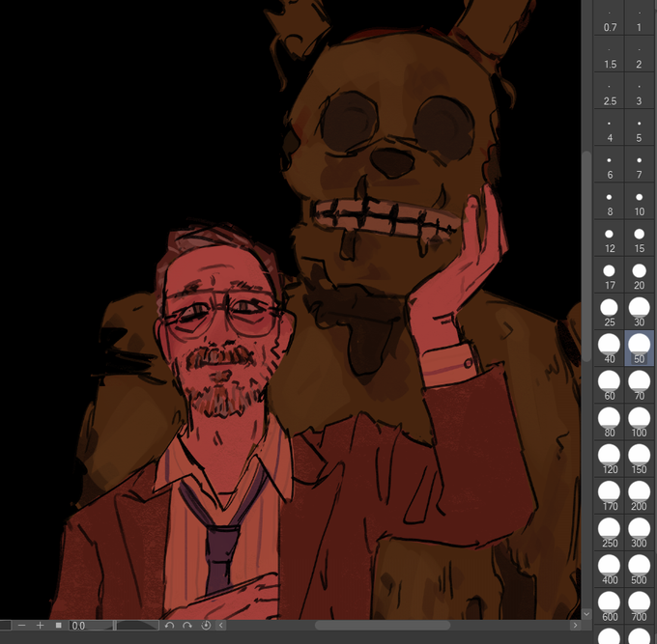Select brush size 250
This screenshot has height=644, width=657.
(610, 533)
